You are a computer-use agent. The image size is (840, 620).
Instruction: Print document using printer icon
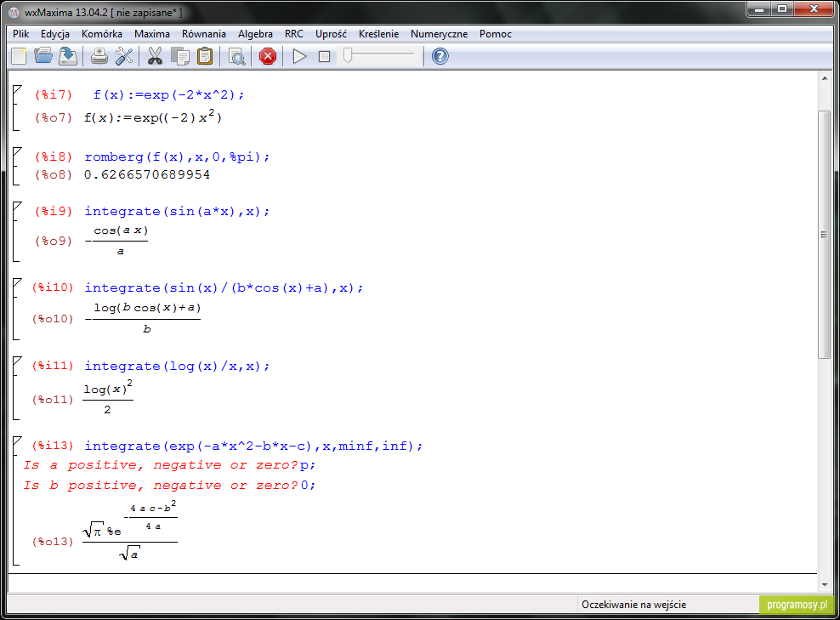click(x=99, y=56)
